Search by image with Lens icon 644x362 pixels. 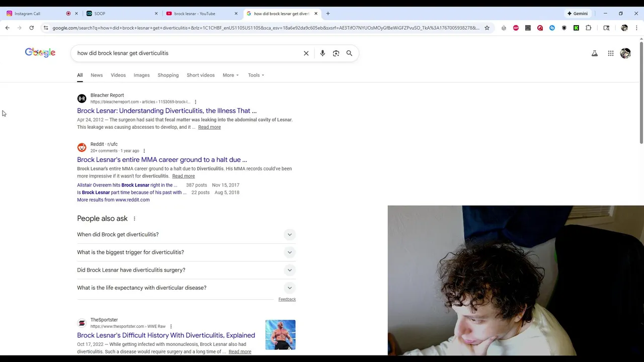click(336, 53)
